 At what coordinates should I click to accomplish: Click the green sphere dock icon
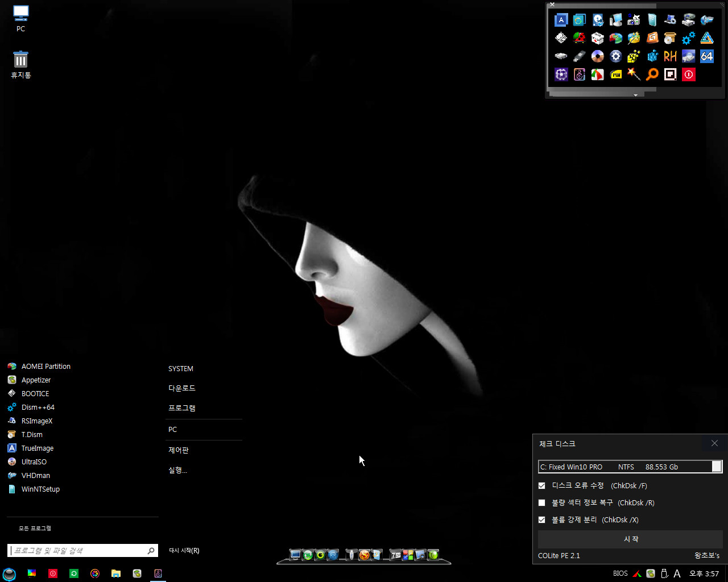pyautogui.click(x=433, y=555)
